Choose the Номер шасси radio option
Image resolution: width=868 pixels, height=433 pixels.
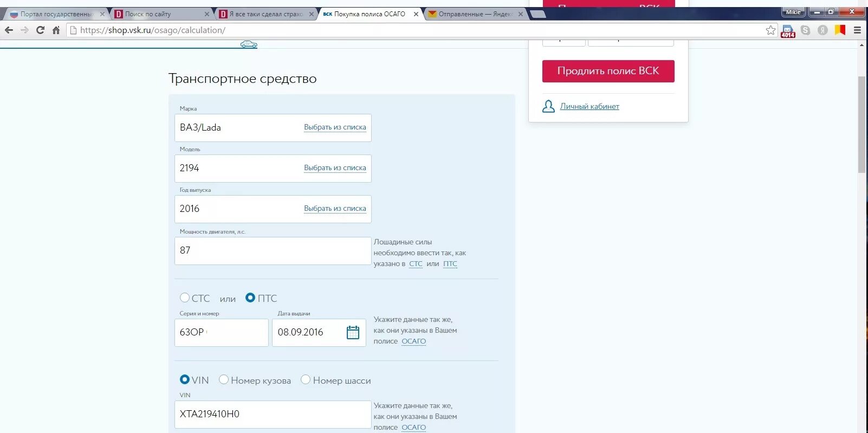(306, 379)
